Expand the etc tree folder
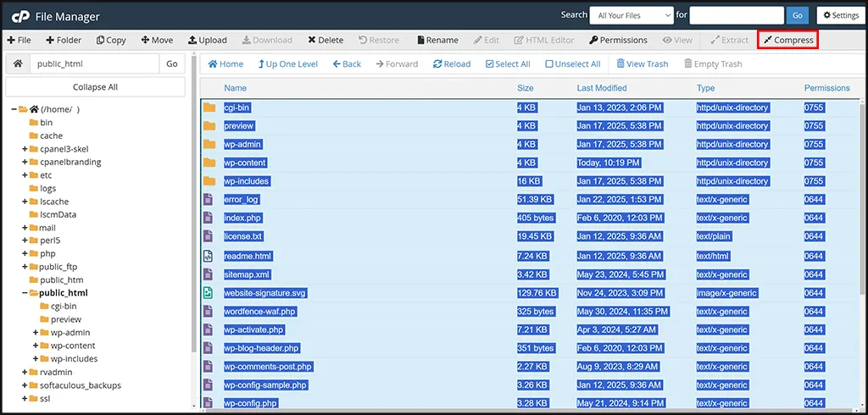This screenshot has width=868, height=415. pos(25,175)
